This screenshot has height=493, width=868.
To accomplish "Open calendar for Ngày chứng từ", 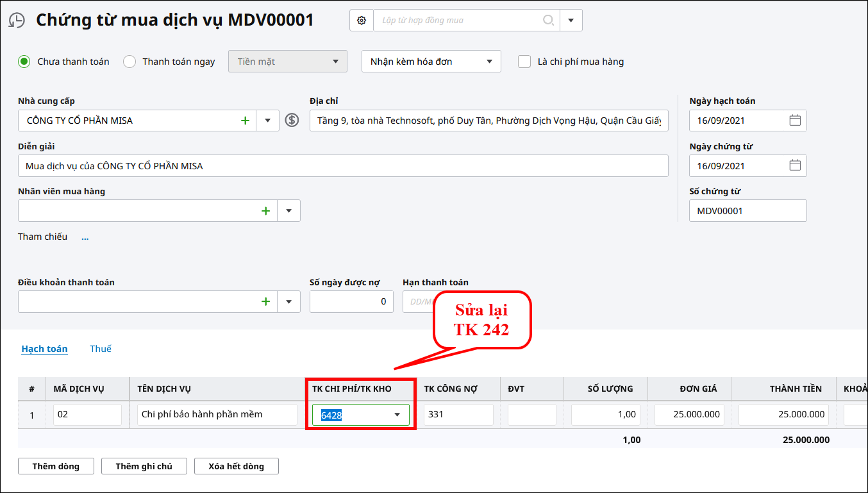I will point(795,165).
